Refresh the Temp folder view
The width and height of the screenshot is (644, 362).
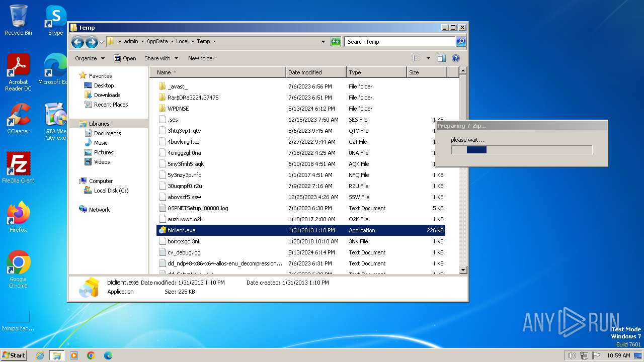[336, 42]
